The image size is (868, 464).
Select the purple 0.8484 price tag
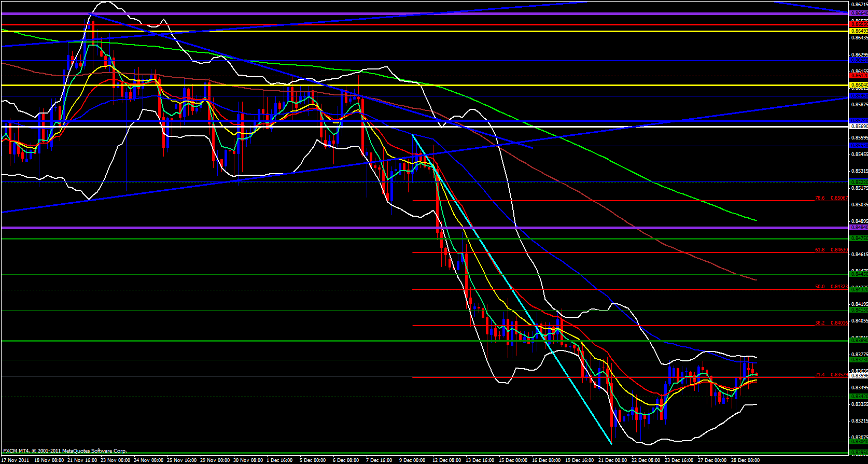(x=858, y=228)
